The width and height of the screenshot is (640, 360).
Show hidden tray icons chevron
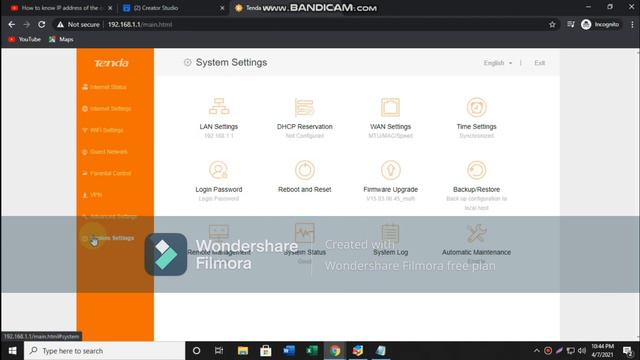536,351
